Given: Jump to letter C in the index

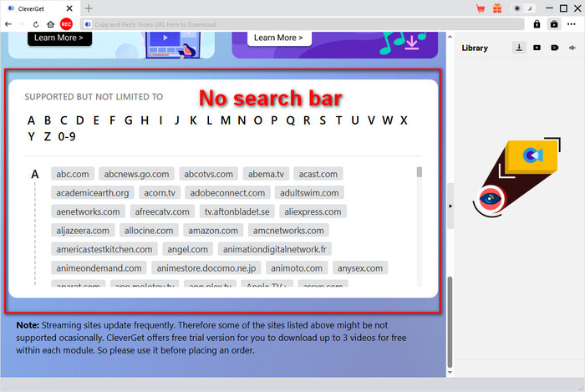Looking at the screenshot, I should (64, 120).
